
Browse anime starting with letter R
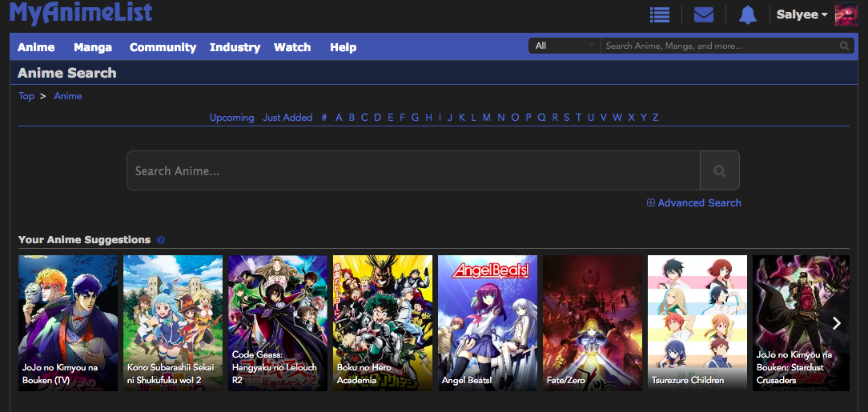[555, 118]
